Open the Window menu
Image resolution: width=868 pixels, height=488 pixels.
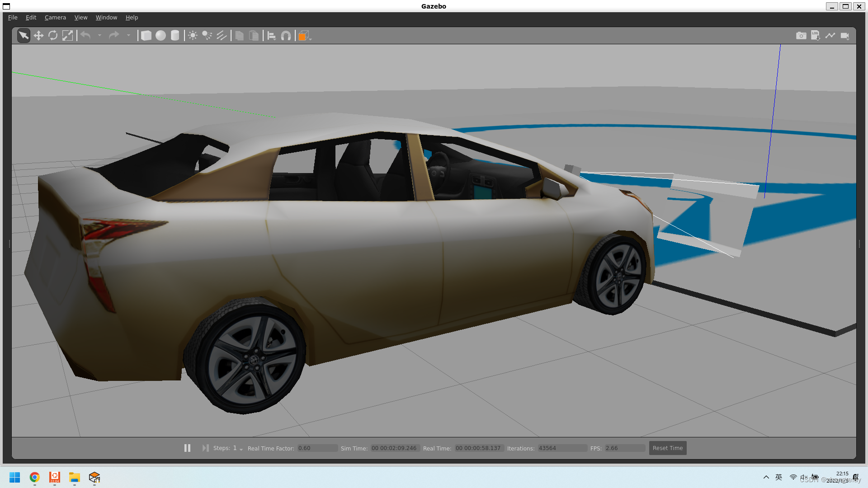(x=106, y=18)
